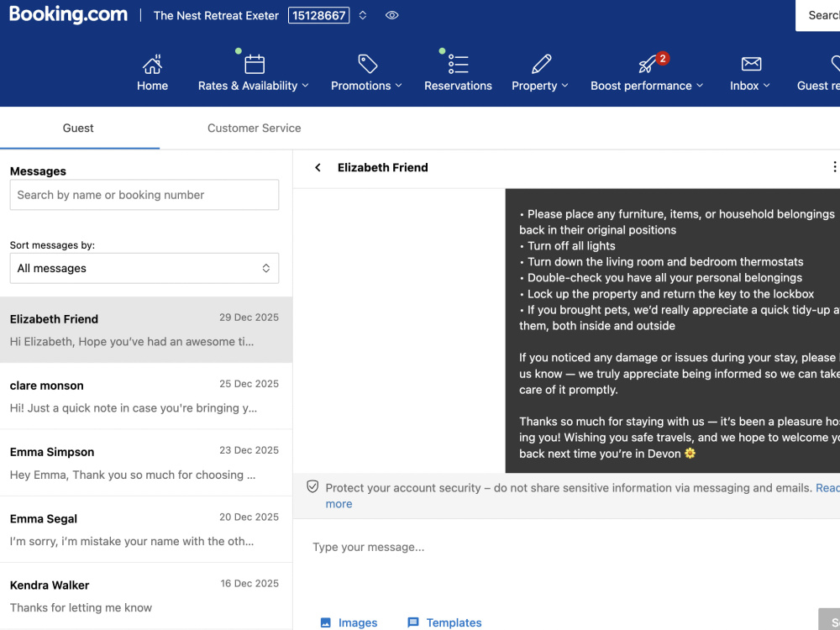Image resolution: width=840 pixels, height=630 pixels.
Task: Click the 20 Dec 2025 date
Action: click(x=249, y=517)
